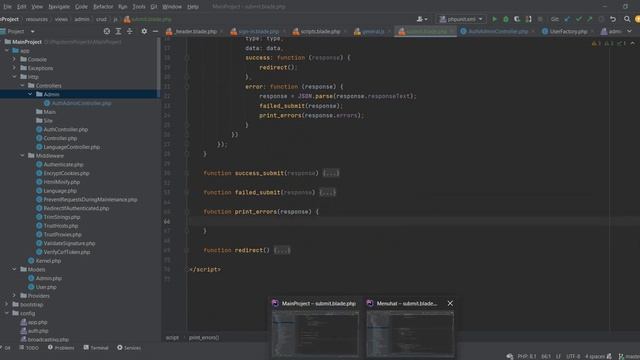Click print_errors() in editor breadcrumb
640x360 pixels.
click(204, 338)
